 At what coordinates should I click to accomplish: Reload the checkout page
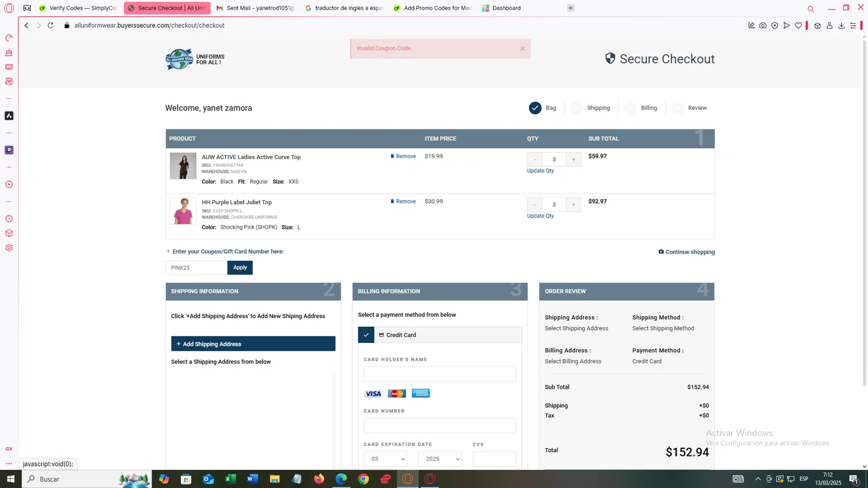[50, 25]
